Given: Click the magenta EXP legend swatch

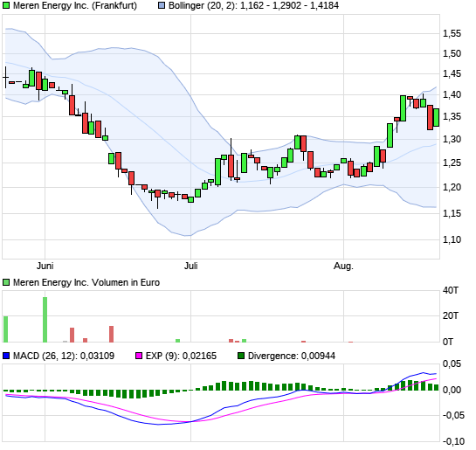Looking at the screenshot, I should coord(138,356).
